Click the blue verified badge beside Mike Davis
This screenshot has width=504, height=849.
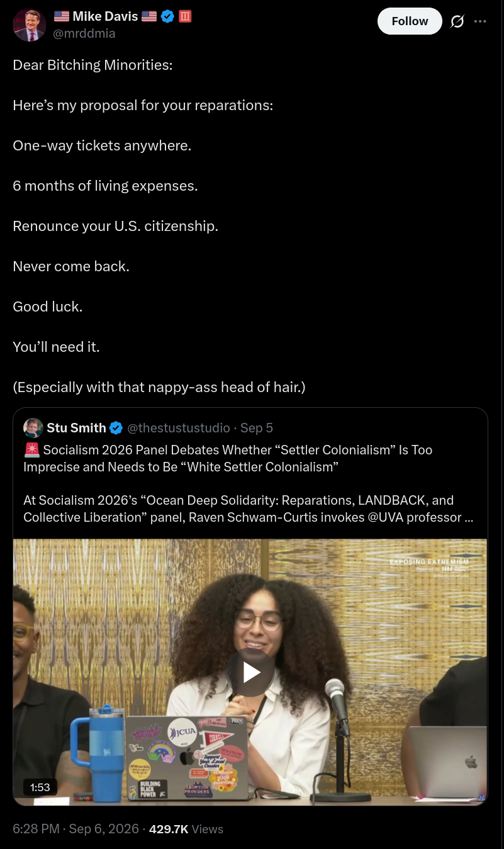click(167, 16)
